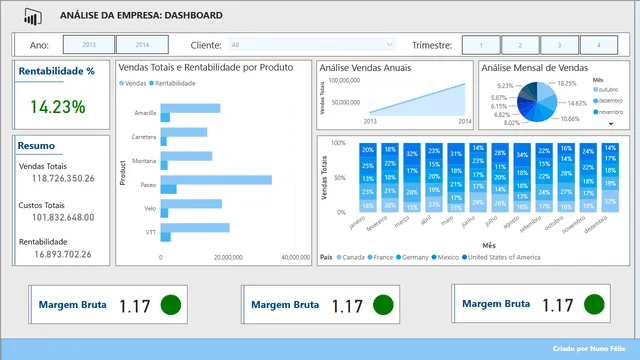Click the 14.63% pie label
This screenshot has height=360, width=640.
(x=577, y=103)
